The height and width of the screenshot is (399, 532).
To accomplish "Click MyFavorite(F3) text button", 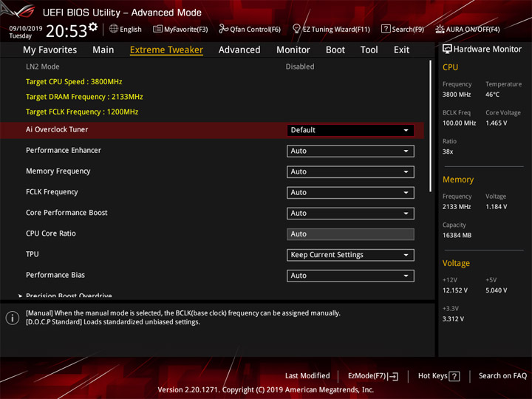I will pyautogui.click(x=185, y=30).
